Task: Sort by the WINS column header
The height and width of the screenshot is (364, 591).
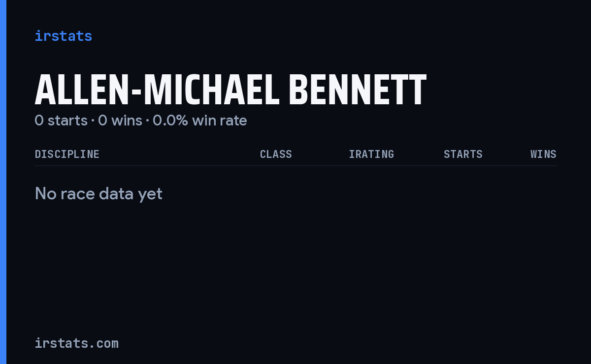Action: [x=543, y=154]
